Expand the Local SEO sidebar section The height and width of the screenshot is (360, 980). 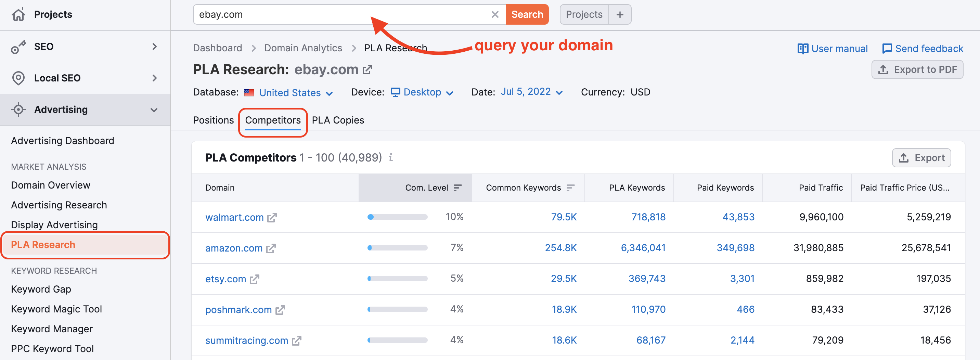pos(154,78)
